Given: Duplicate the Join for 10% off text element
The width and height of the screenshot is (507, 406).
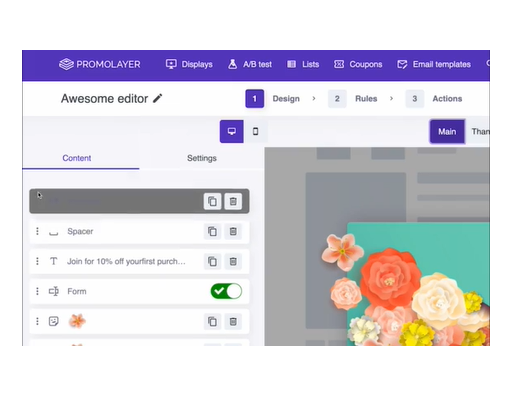Looking at the screenshot, I should coord(212,261).
